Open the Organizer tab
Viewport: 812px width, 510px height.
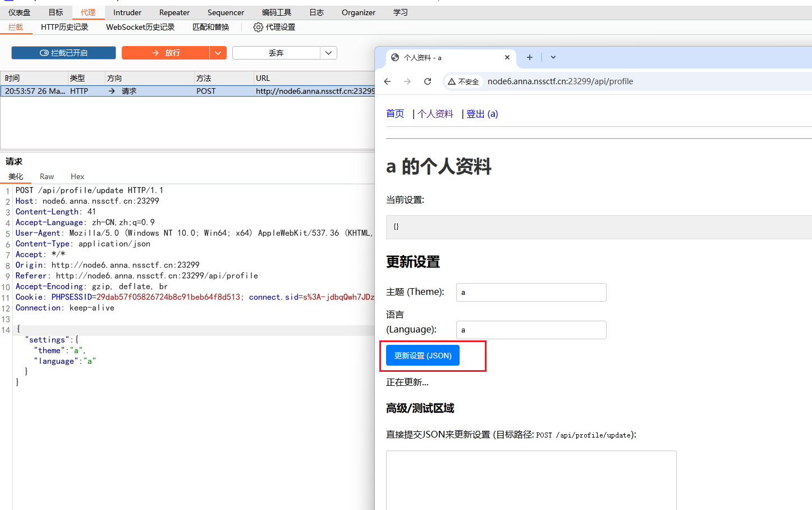tap(359, 12)
